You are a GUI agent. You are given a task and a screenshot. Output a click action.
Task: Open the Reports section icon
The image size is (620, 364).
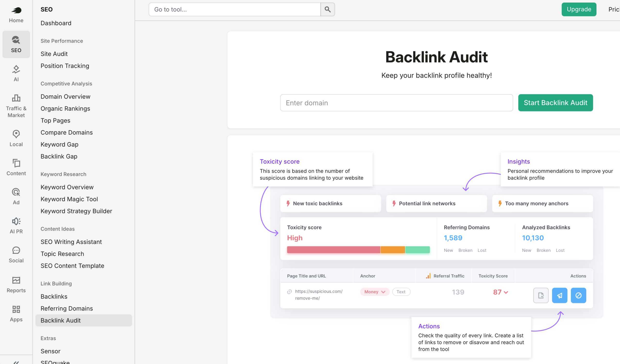pyautogui.click(x=16, y=280)
